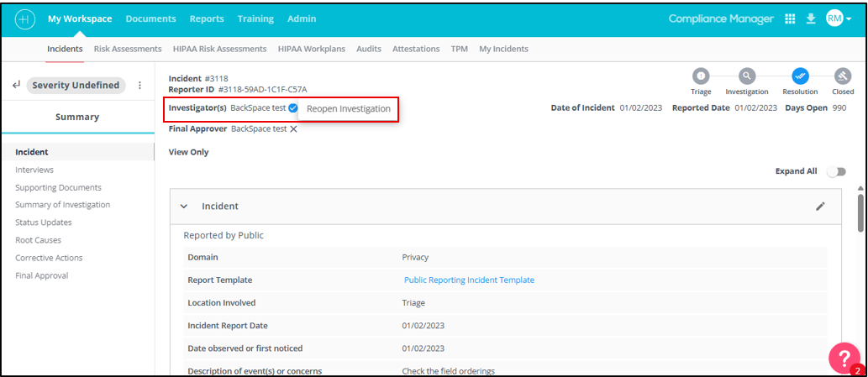
Task: Click the Investigation magnifier stage icon
Action: 746,76
